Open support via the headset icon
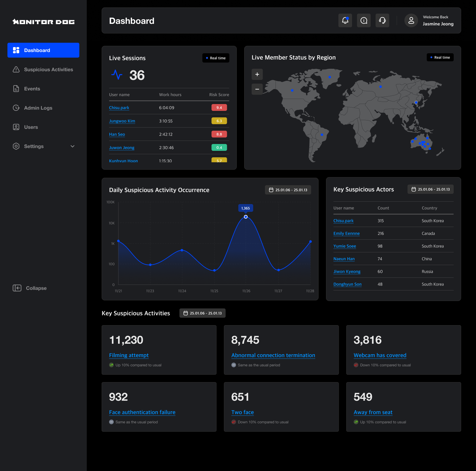Screen dimensions: 476x471 click(382, 20)
